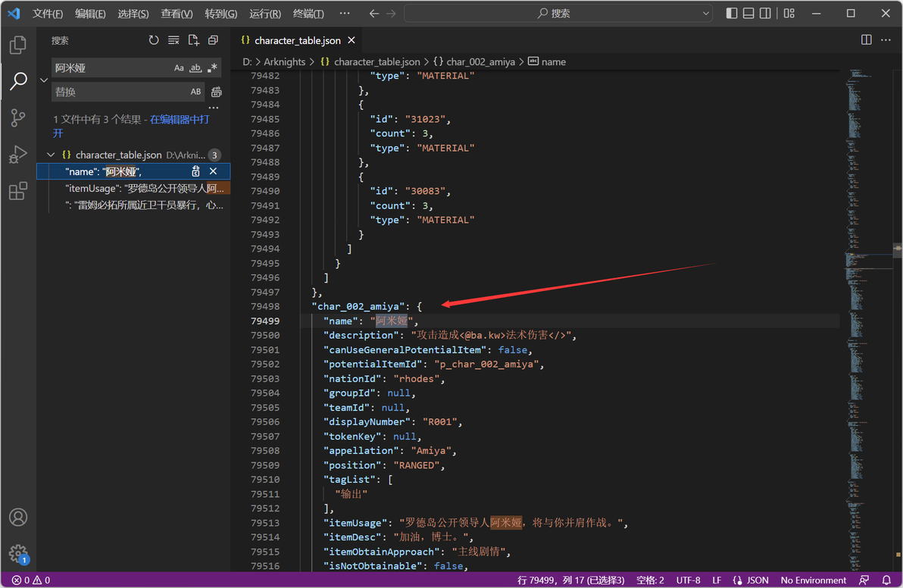Open errors and warnings in status bar
The image size is (903, 588).
click(31, 580)
